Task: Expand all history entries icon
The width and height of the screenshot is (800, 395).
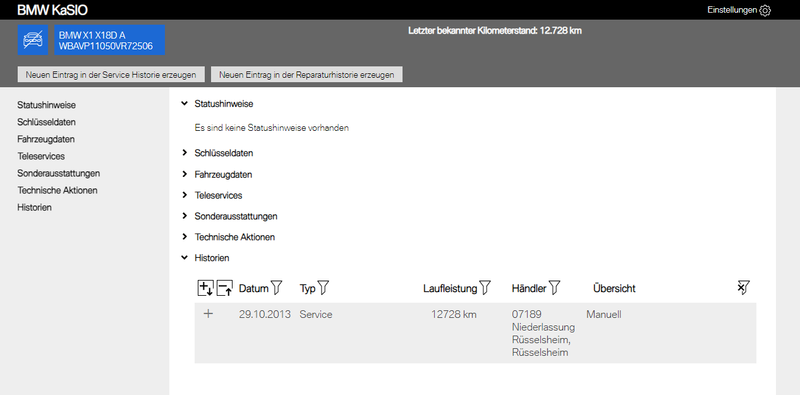Action: point(206,288)
